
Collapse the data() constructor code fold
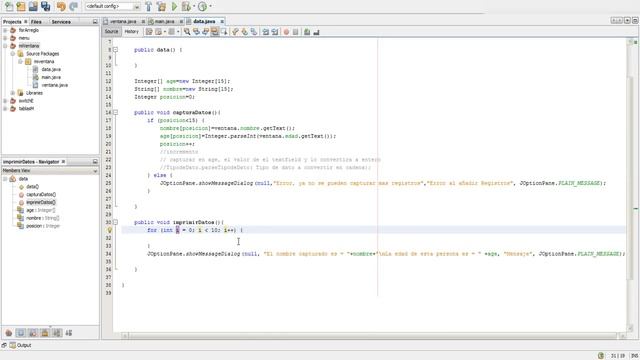pos(116,50)
